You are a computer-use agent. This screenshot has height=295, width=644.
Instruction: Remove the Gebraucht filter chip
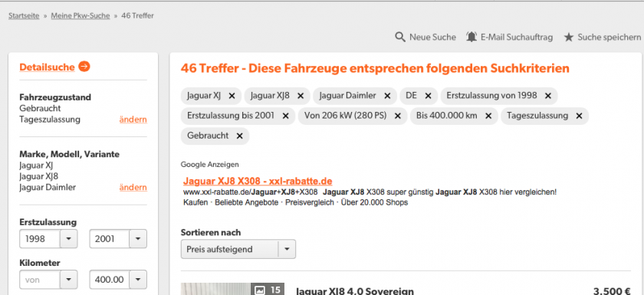pos(239,136)
